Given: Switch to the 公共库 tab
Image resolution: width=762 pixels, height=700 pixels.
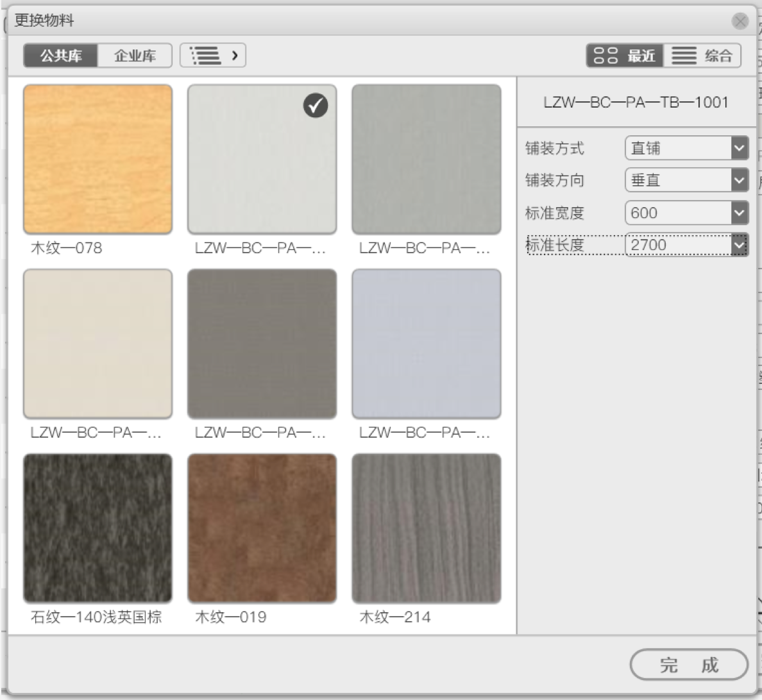Looking at the screenshot, I should pyautogui.click(x=61, y=55).
